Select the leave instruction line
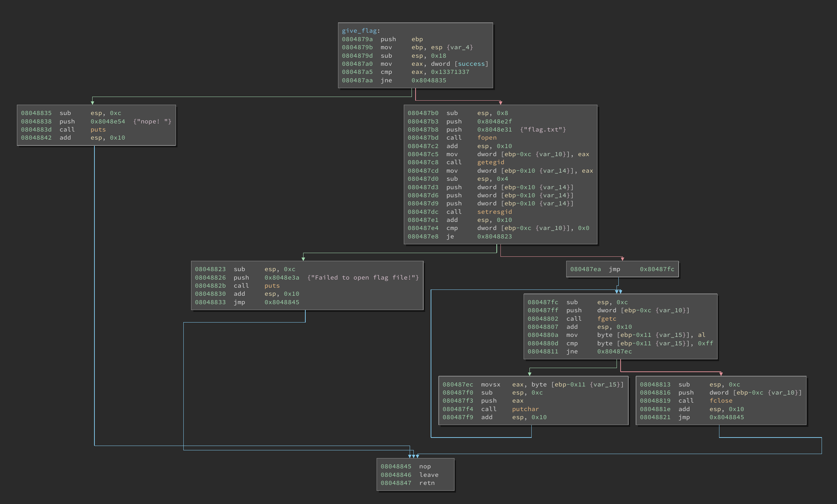Viewport: 837px width, 504px height. click(428, 475)
